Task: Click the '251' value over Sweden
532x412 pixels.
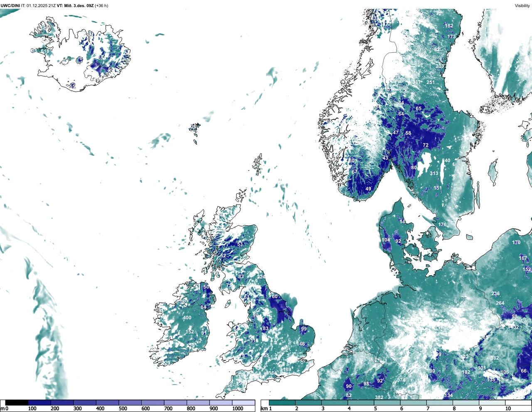Action: [431, 82]
